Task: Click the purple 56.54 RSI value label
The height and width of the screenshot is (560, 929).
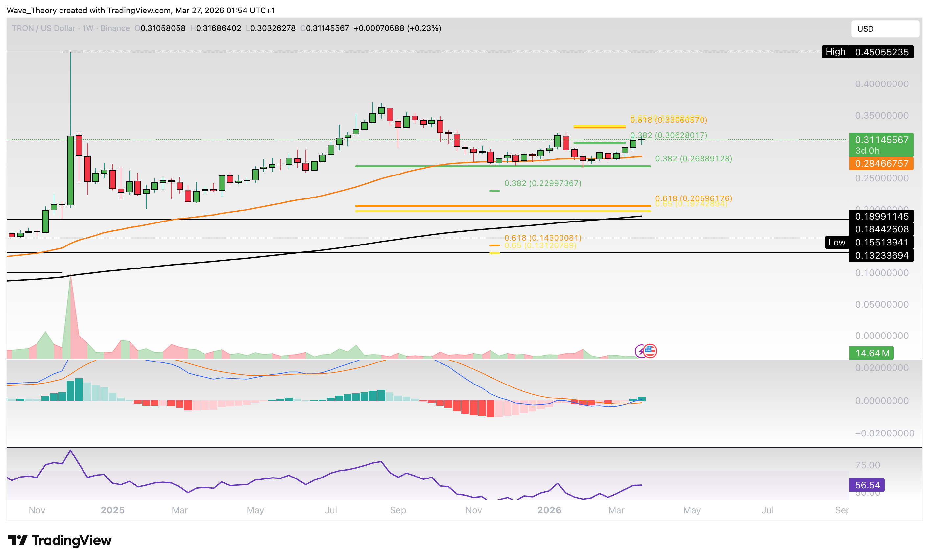Action: click(x=867, y=485)
